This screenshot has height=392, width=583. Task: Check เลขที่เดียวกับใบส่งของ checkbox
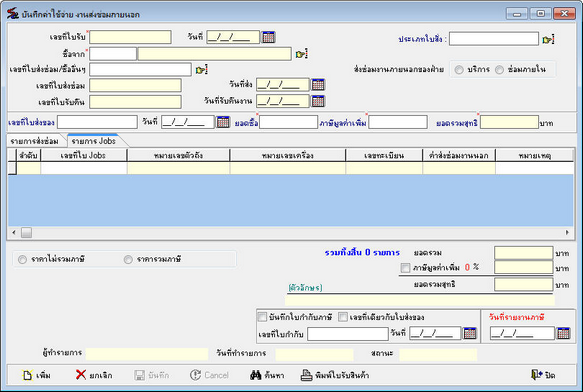(x=343, y=317)
